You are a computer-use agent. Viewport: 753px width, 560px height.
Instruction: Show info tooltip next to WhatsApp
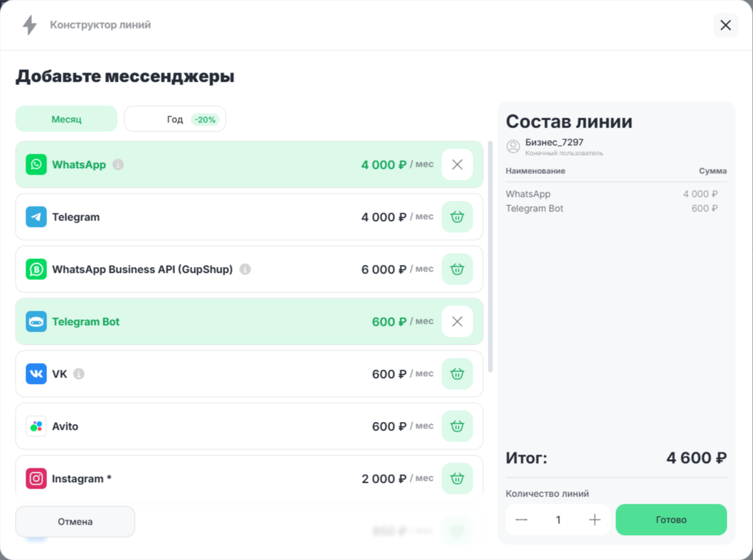click(x=118, y=165)
